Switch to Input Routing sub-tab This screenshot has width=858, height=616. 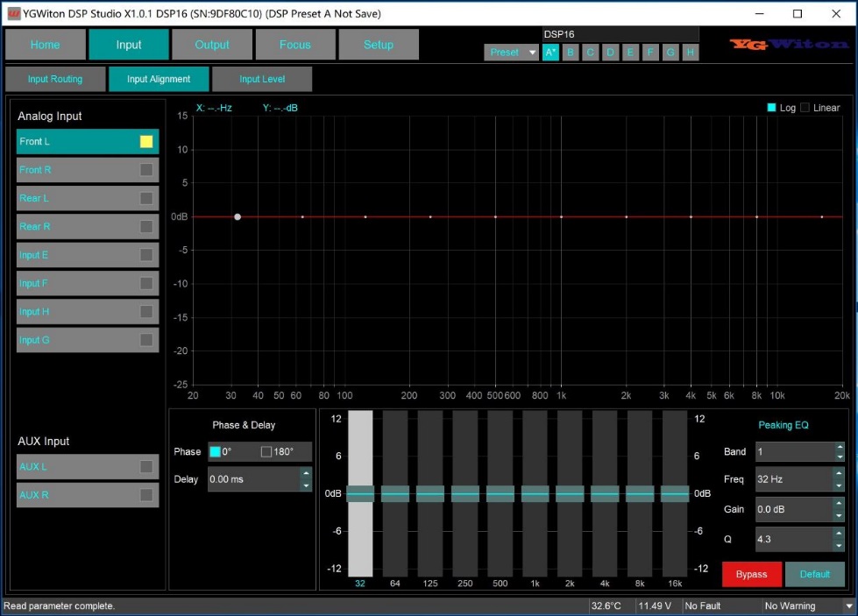coord(55,79)
